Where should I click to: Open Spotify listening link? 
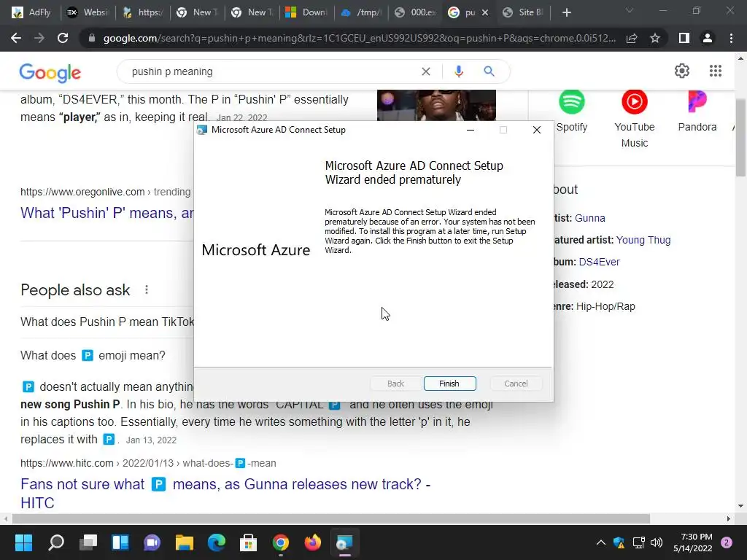[x=572, y=112]
